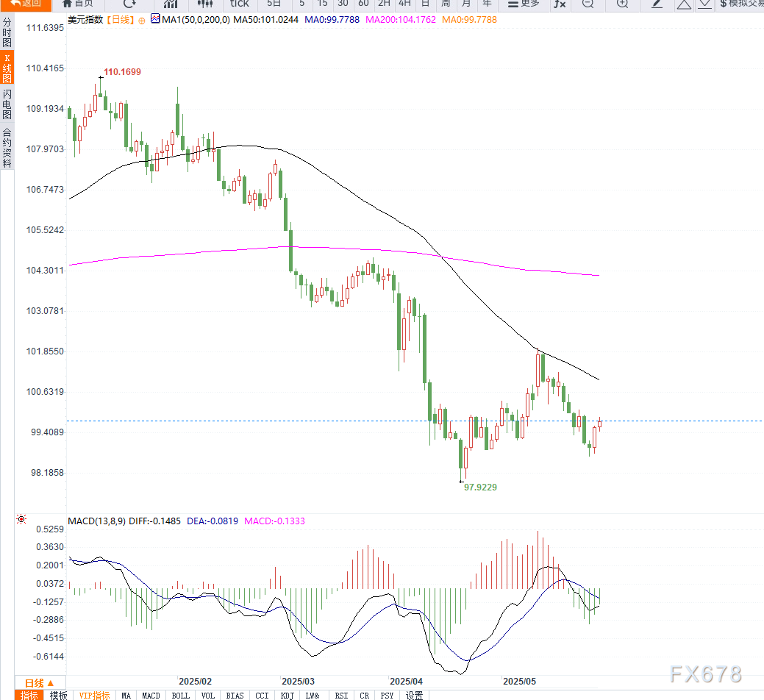Open the 合约资料 side tab
This screenshot has width=764, height=700.
coord(7,148)
